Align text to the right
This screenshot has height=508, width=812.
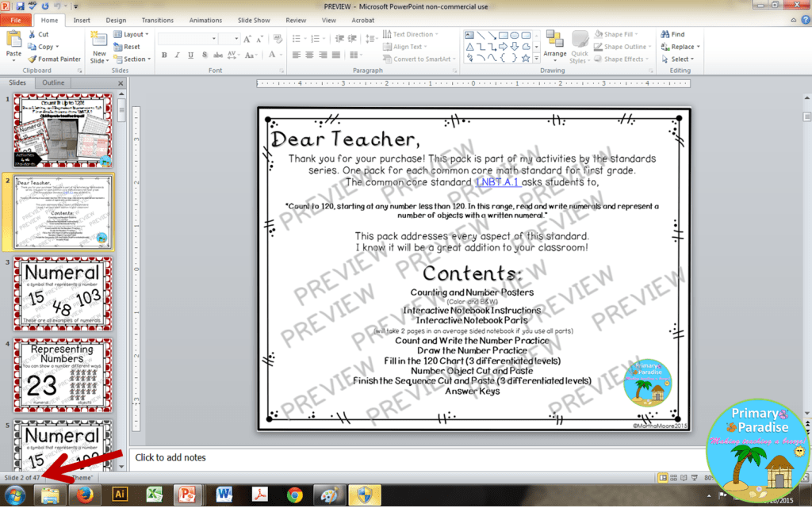[x=323, y=55]
